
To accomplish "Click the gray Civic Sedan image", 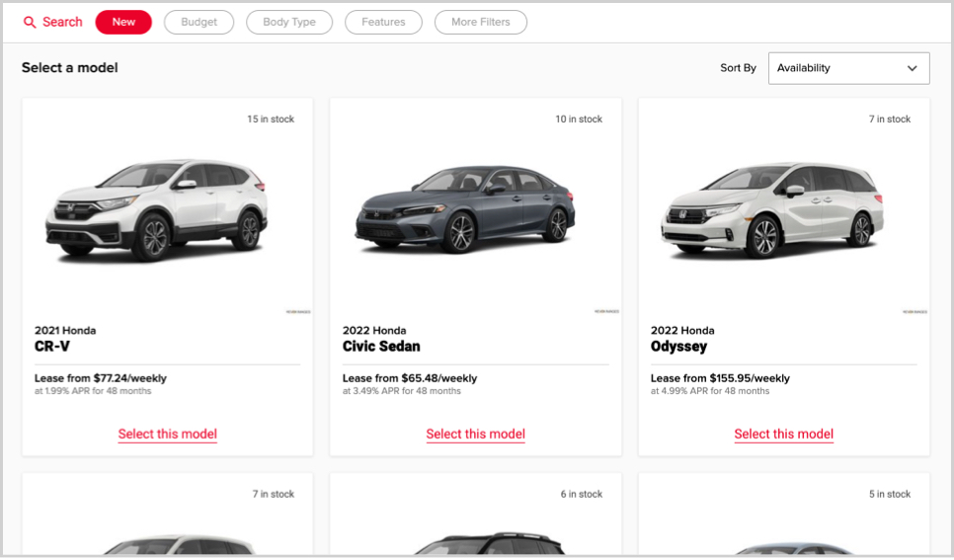I will click(465, 209).
